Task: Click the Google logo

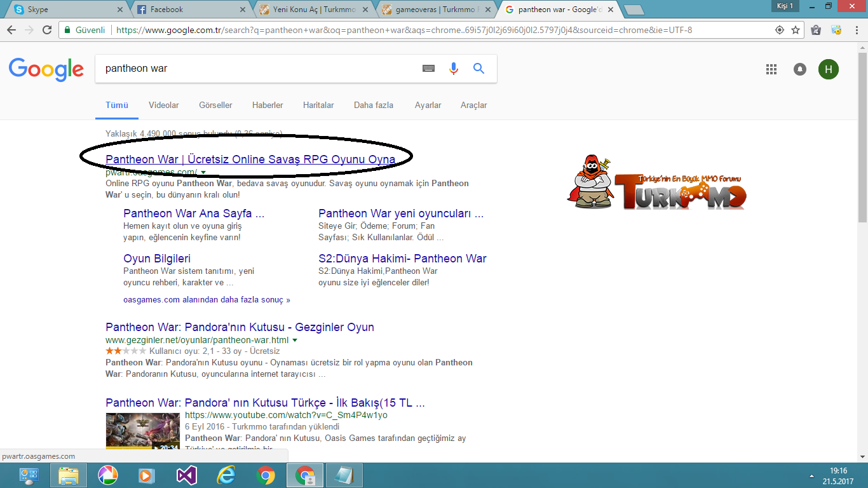Action: tap(46, 69)
